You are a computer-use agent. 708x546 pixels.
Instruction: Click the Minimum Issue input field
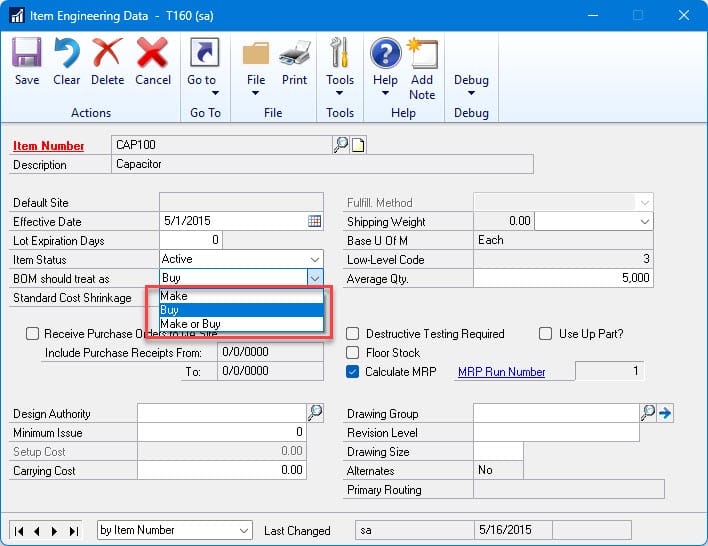[221, 433]
